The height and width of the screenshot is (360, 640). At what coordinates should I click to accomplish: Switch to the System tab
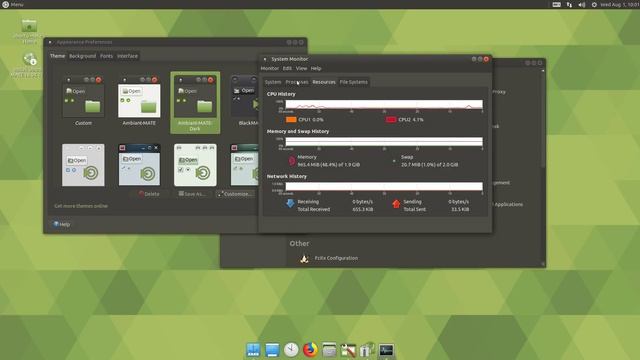pyautogui.click(x=273, y=82)
